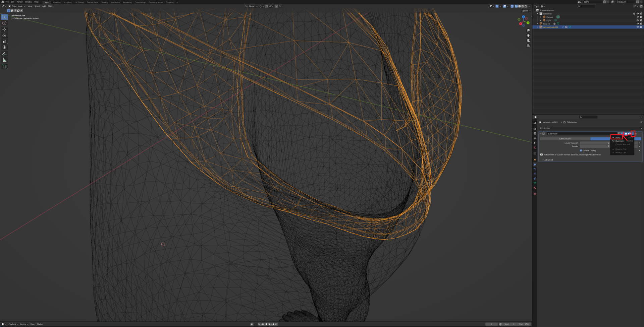This screenshot has height=327, width=644.
Task: Toggle Collection exclude checkbox in outliner
Action: click(634, 14)
